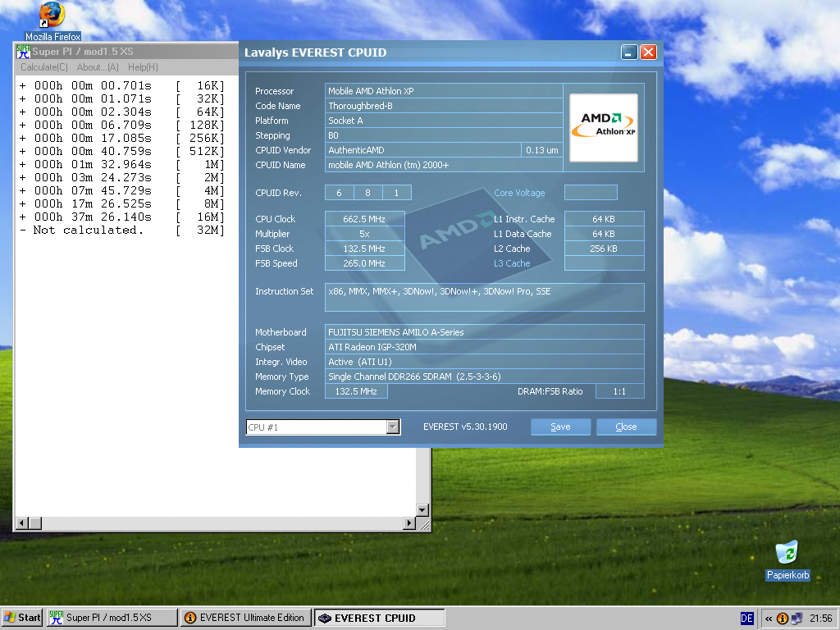Click Chipset ATI Radeon IGP-320M value
Viewport: 840px width, 630px height.
pyautogui.click(x=484, y=347)
